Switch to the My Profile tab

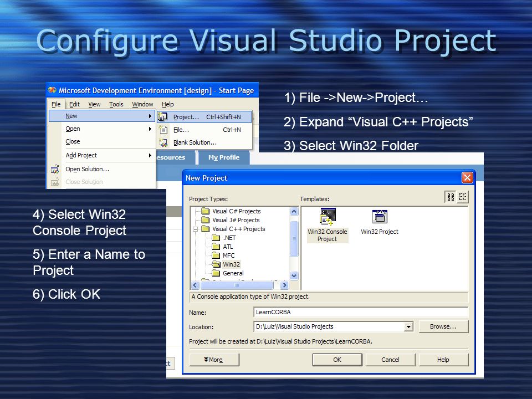point(224,157)
